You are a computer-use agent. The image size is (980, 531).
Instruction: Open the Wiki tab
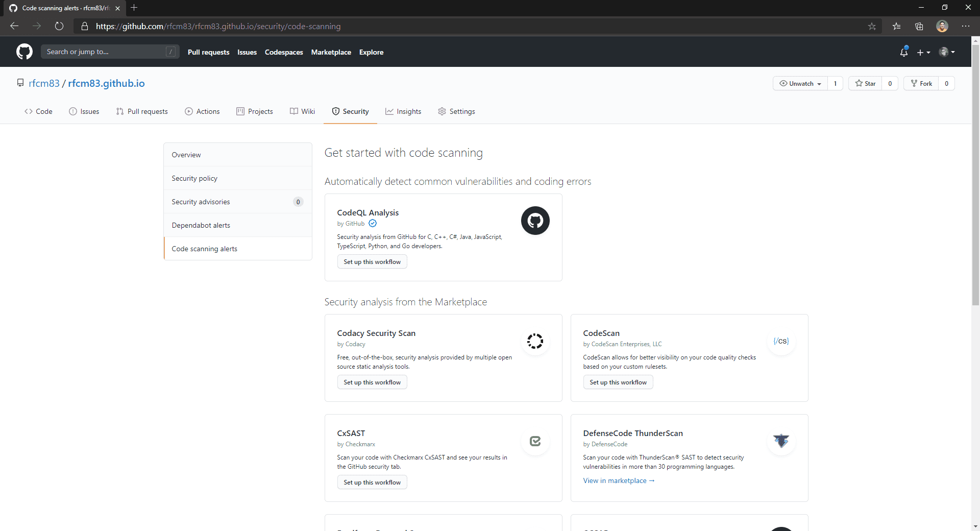pos(302,111)
